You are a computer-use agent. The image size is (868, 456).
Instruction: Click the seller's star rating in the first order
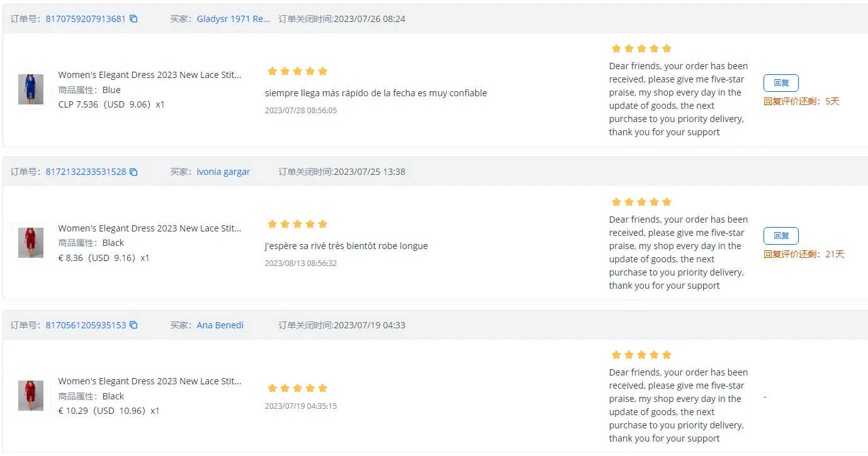coord(641,48)
